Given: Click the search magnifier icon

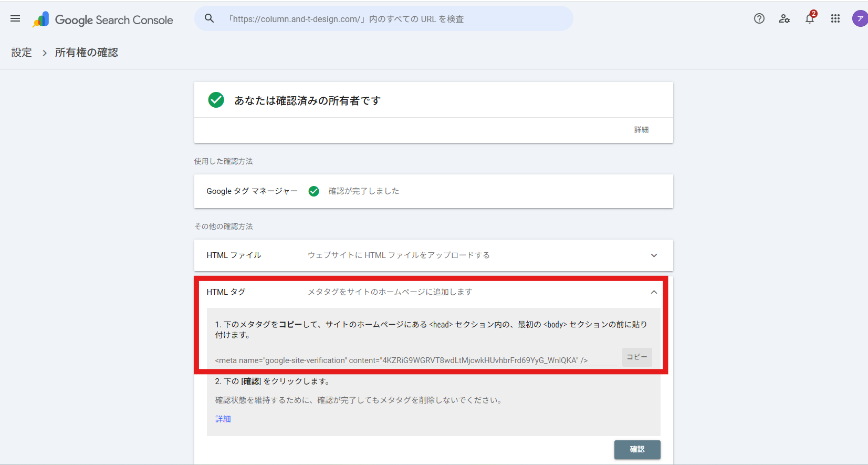Looking at the screenshot, I should point(209,19).
